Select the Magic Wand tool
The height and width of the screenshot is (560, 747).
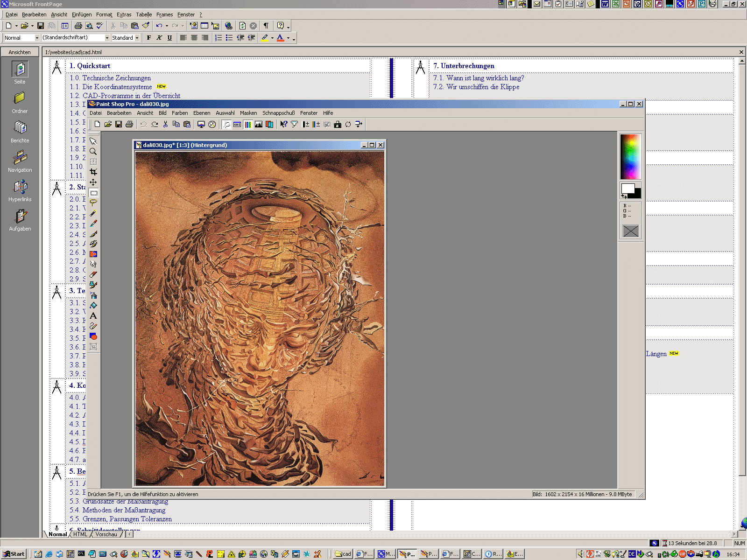[x=93, y=213]
